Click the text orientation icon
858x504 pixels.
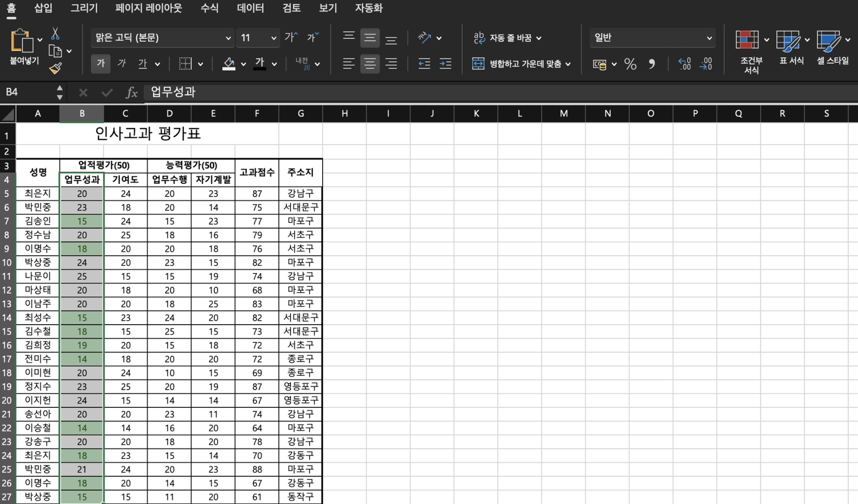click(x=424, y=38)
